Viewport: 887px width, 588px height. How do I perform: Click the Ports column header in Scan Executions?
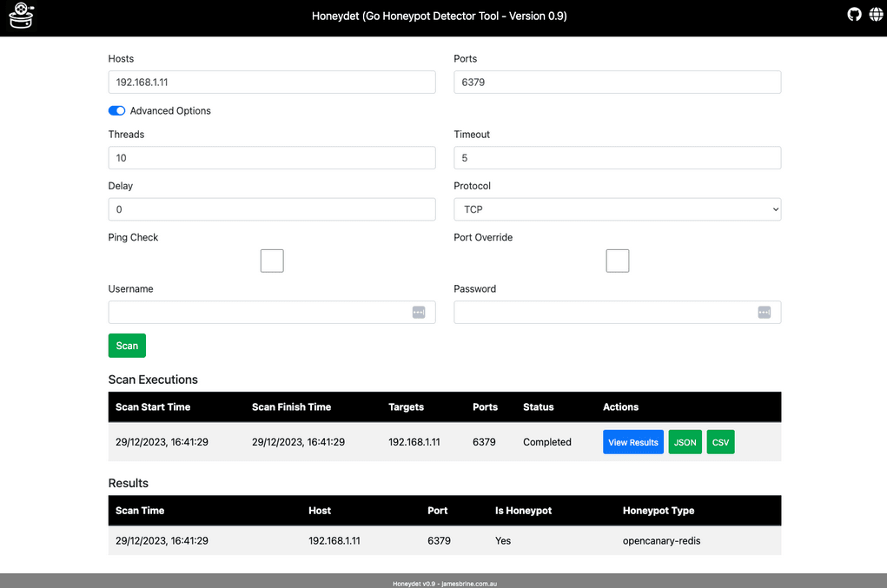[x=486, y=407]
